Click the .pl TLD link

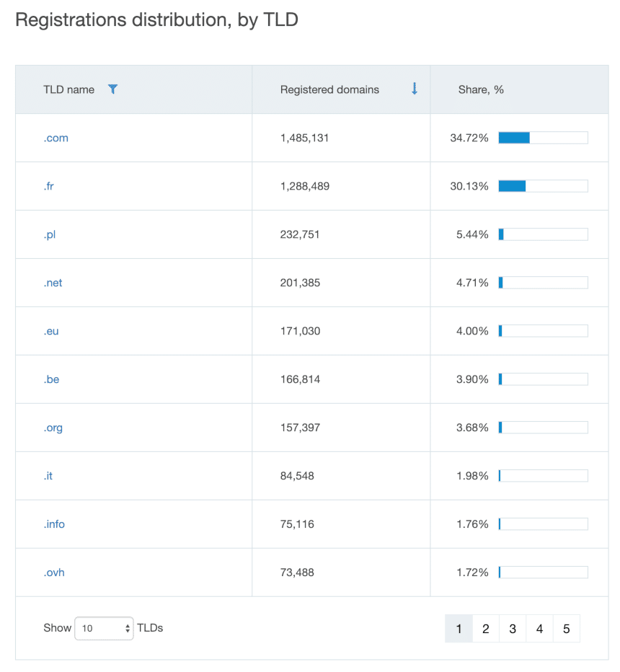(51, 234)
